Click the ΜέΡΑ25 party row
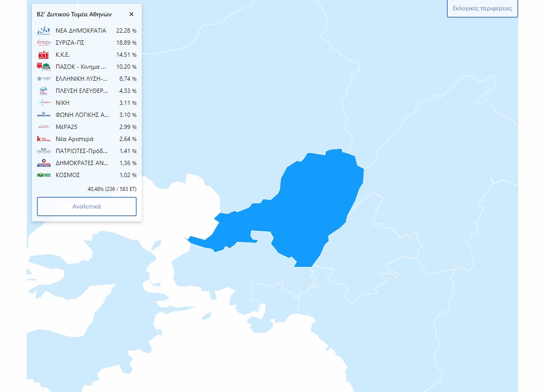This screenshot has width=544, height=392. pos(87,127)
